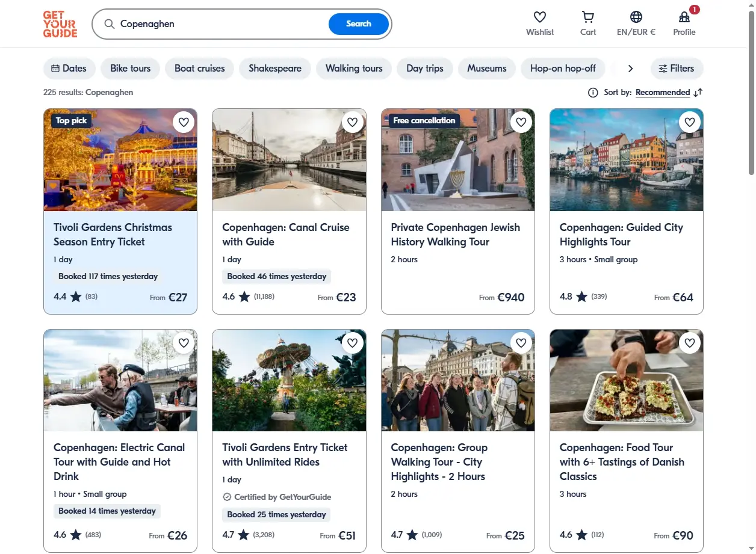Image resolution: width=756 pixels, height=554 pixels.
Task: Select the Walking tours filter chip
Action: coord(354,69)
